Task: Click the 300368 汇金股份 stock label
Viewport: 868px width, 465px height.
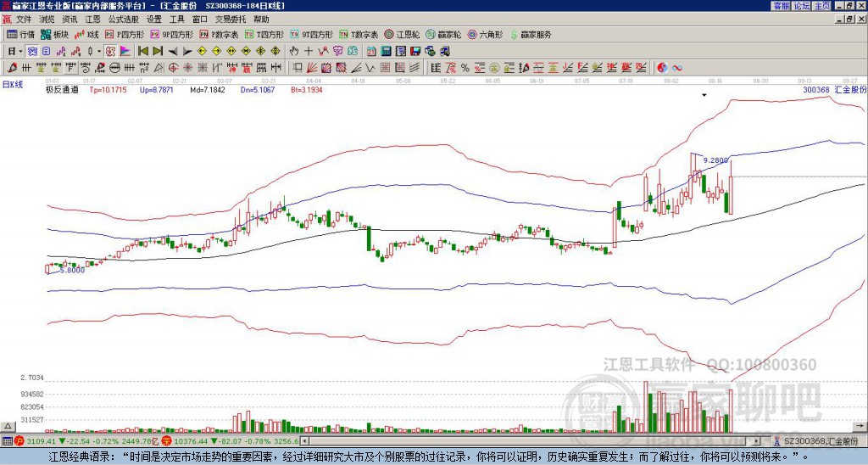Action: click(834, 90)
